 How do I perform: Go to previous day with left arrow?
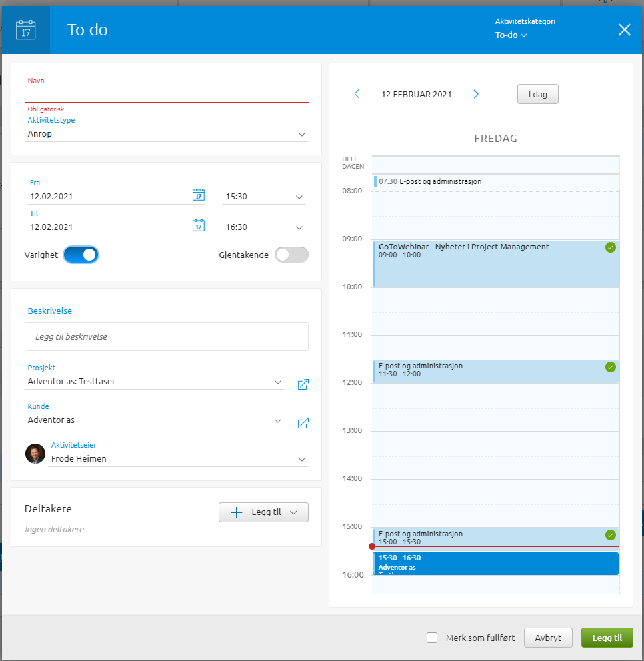coord(357,95)
